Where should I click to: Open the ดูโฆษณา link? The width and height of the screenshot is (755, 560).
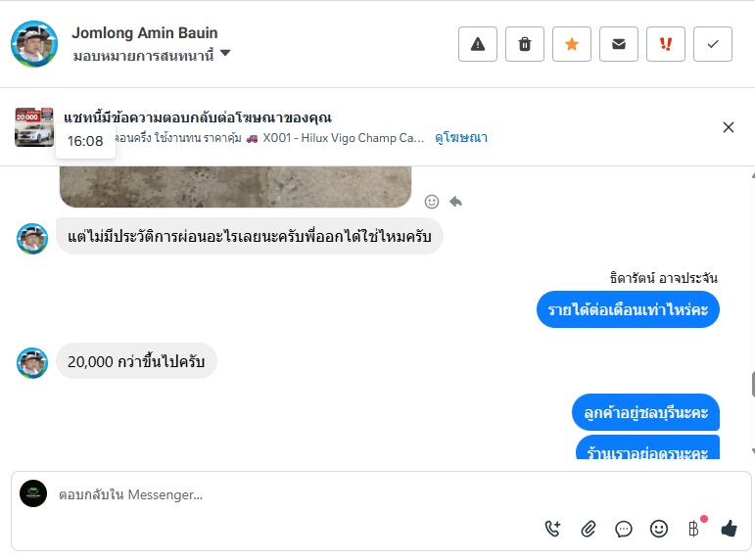pyautogui.click(x=461, y=138)
